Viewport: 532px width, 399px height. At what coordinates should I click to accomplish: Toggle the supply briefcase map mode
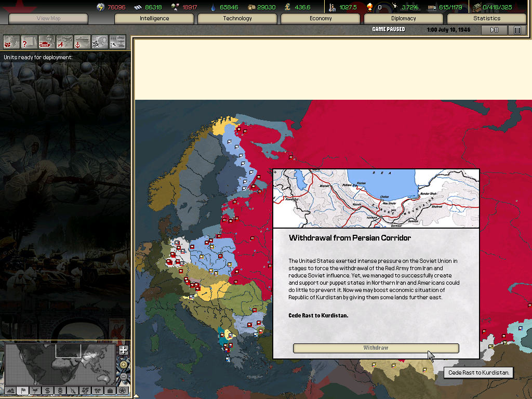tap(110, 390)
